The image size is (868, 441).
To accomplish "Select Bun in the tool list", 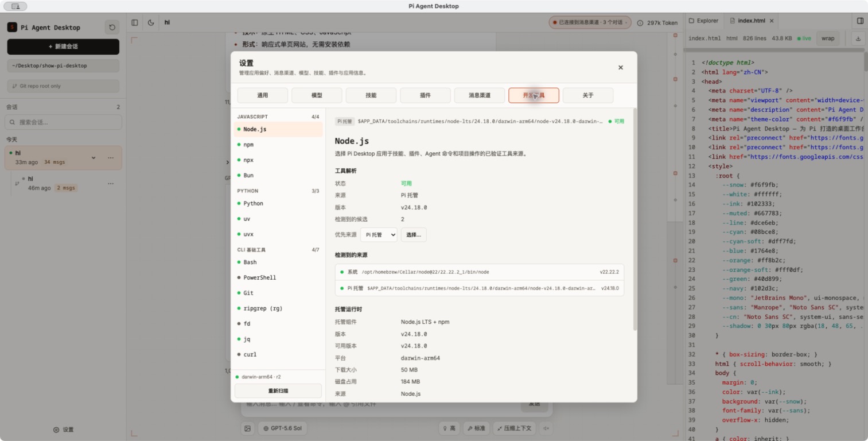I will click(278, 176).
